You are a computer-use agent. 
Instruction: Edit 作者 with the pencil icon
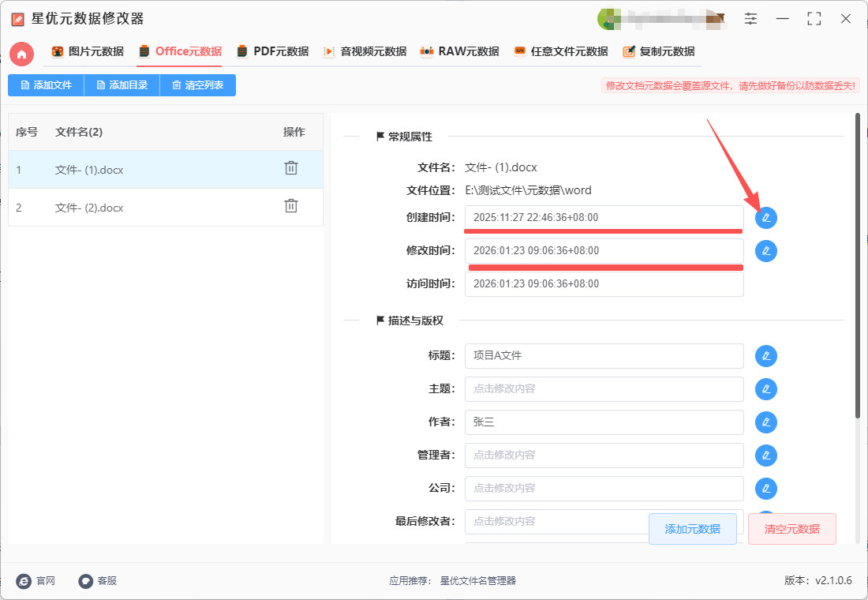766,422
